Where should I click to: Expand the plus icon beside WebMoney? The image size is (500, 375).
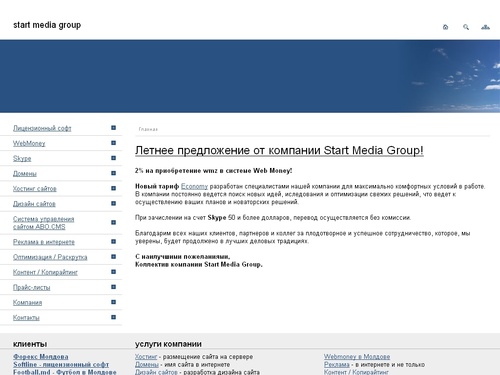click(113, 143)
